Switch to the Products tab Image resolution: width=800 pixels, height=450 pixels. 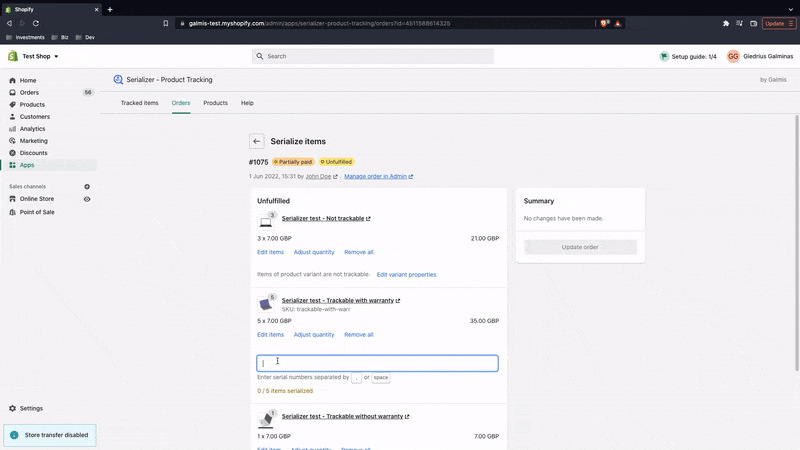tap(215, 103)
